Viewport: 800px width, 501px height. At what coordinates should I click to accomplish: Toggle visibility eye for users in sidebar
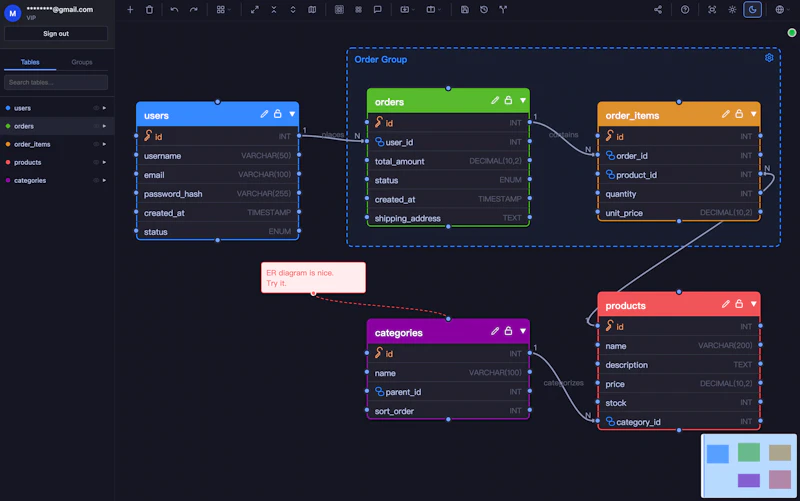pos(96,108)
